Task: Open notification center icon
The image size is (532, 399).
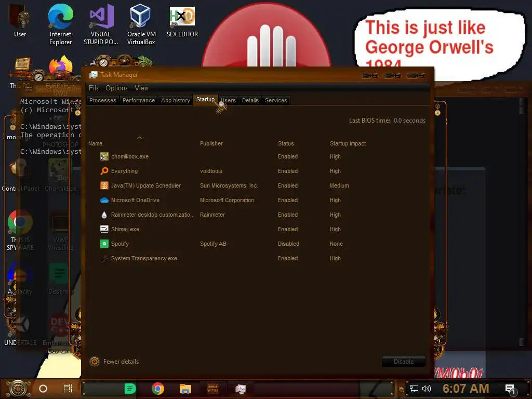Action: [x=511, y=389]
